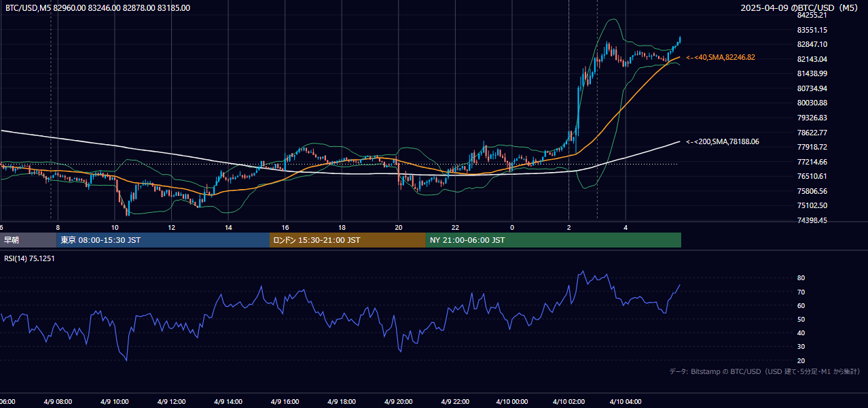Click RSI scale value 30
This screenshot has height=408, width=868.
[801, 347]
